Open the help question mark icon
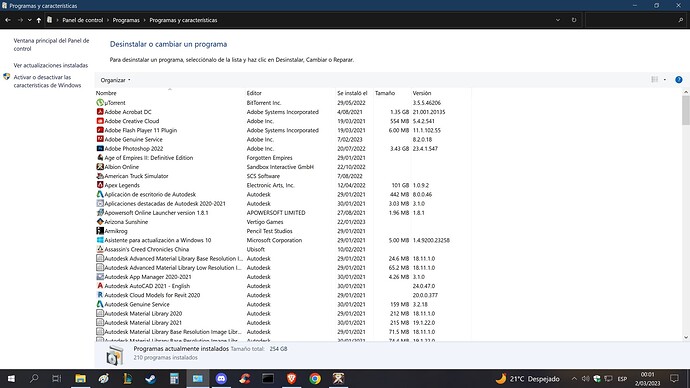 point(679,80)
